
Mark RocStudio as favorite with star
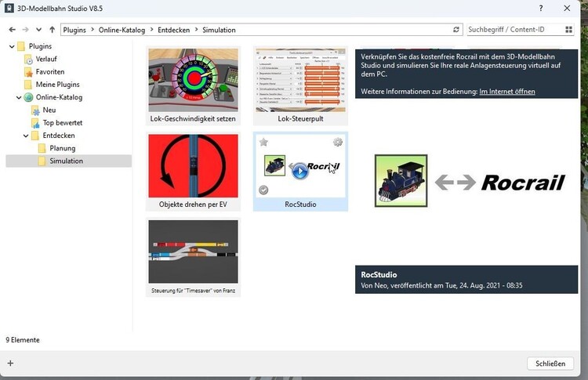click(x=263, y=142)
